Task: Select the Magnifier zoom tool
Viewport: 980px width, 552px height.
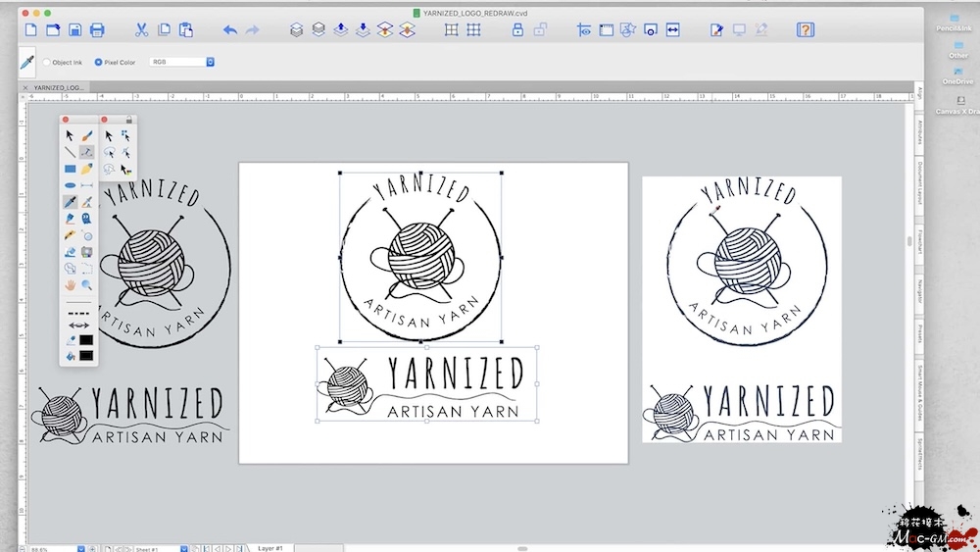Action: pyautogui.click(x=87, y=285)
